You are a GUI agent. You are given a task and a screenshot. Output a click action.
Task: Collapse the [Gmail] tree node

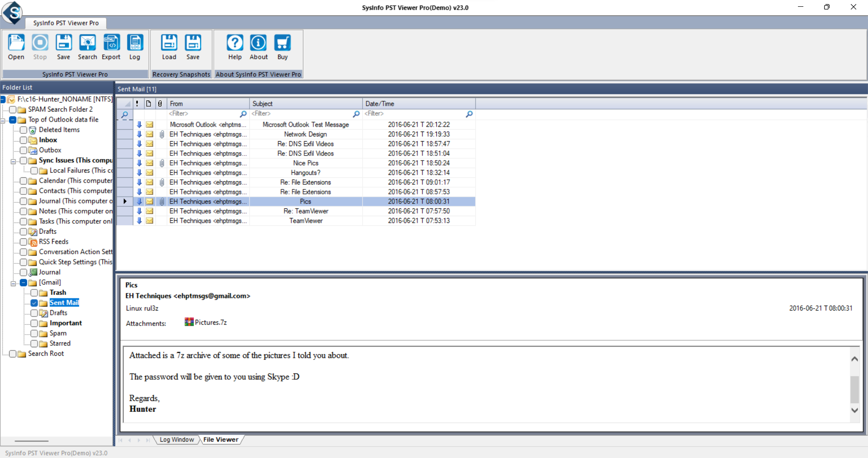pyautogui.click(x=13, y=283)
